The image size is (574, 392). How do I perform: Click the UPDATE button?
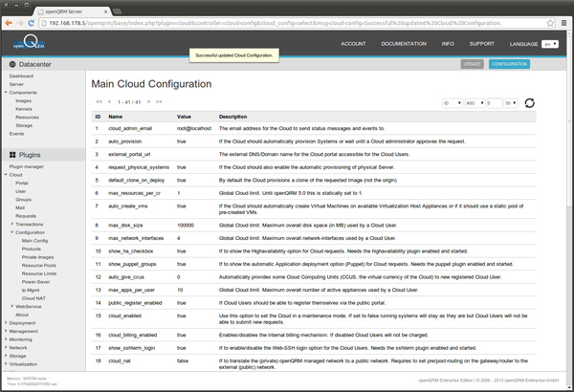[472, 64]
